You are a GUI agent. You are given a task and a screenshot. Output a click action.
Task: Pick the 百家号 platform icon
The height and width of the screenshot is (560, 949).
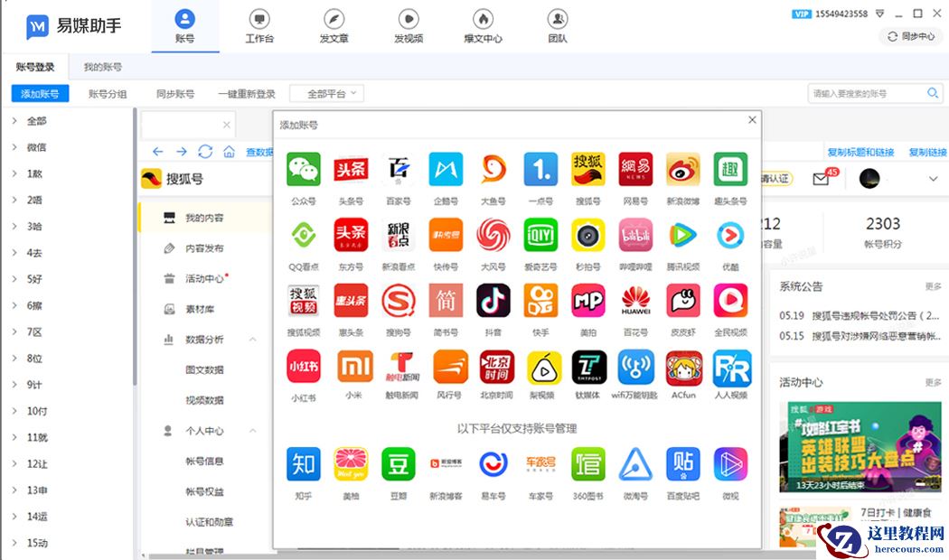click(399, 169)
